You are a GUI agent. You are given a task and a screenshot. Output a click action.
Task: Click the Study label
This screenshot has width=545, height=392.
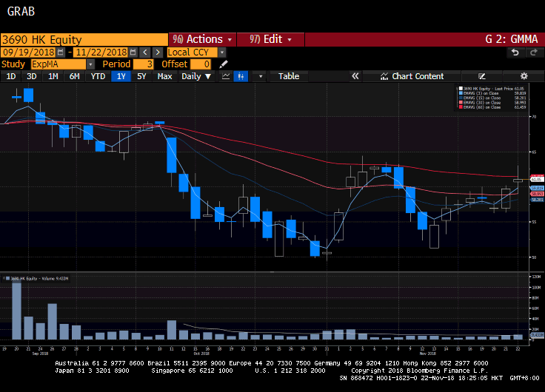click(13, 64)
